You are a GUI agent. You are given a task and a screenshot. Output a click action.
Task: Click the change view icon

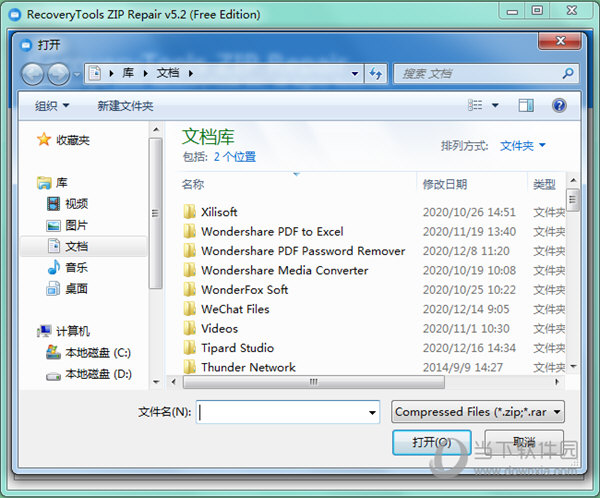tap(475, 105)
